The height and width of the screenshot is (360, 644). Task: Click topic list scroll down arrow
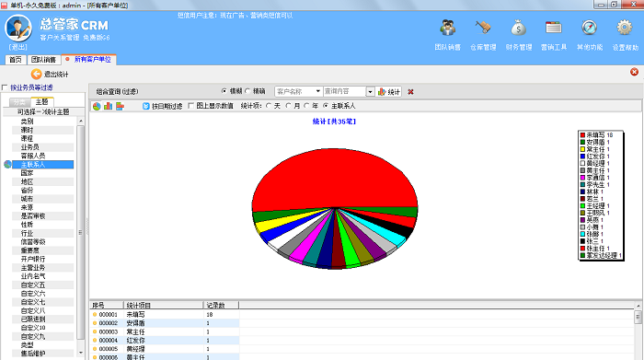click(x=81, y=353)
